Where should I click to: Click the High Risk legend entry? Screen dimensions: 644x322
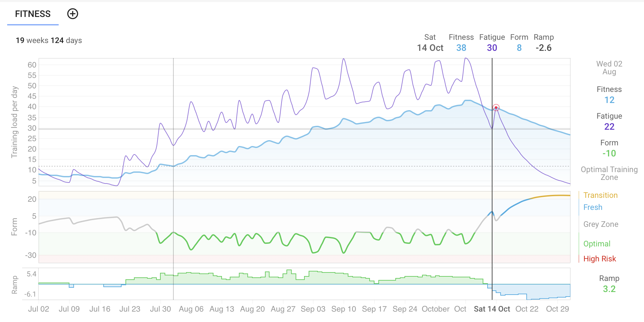coord(599,259)
